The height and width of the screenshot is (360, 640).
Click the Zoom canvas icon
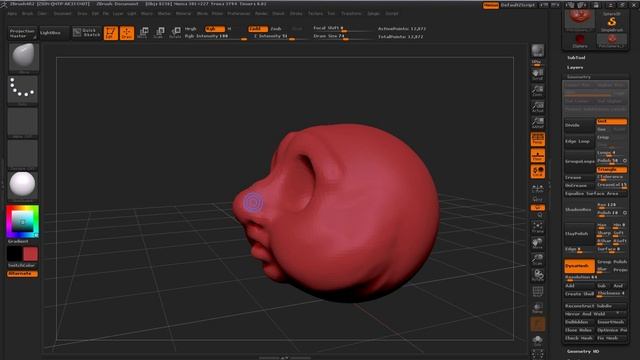(538, 91)
